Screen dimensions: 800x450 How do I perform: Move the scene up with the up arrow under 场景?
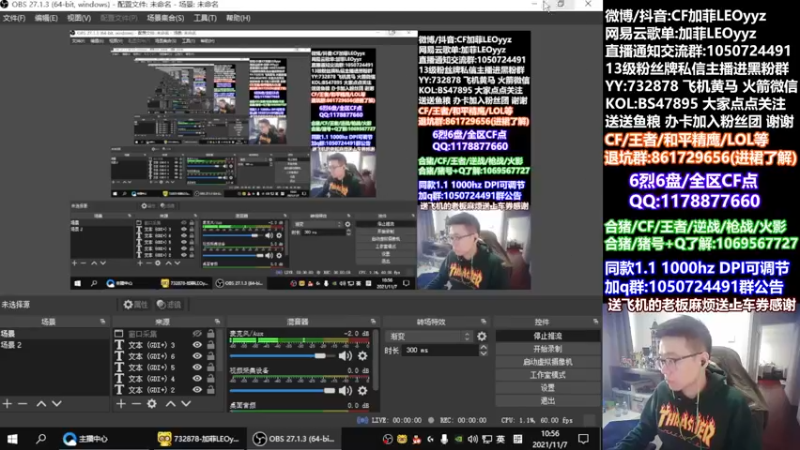pos(41,404)
